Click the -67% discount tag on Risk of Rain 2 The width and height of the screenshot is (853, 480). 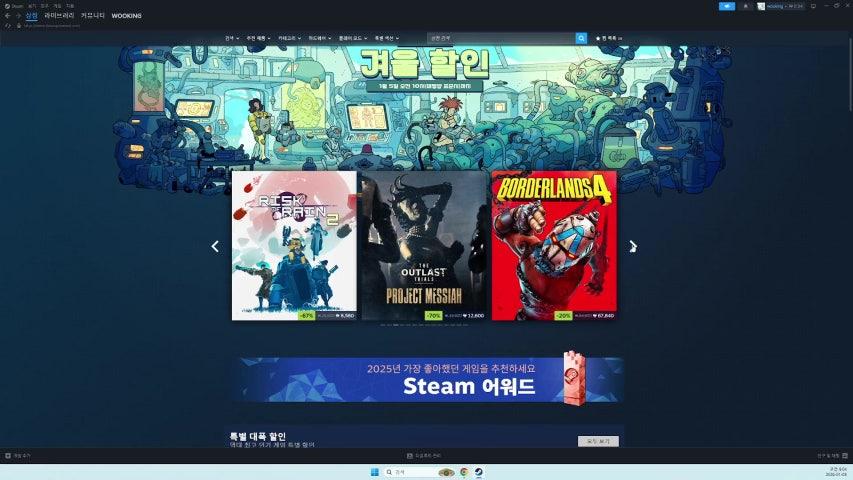pos(306,315)
